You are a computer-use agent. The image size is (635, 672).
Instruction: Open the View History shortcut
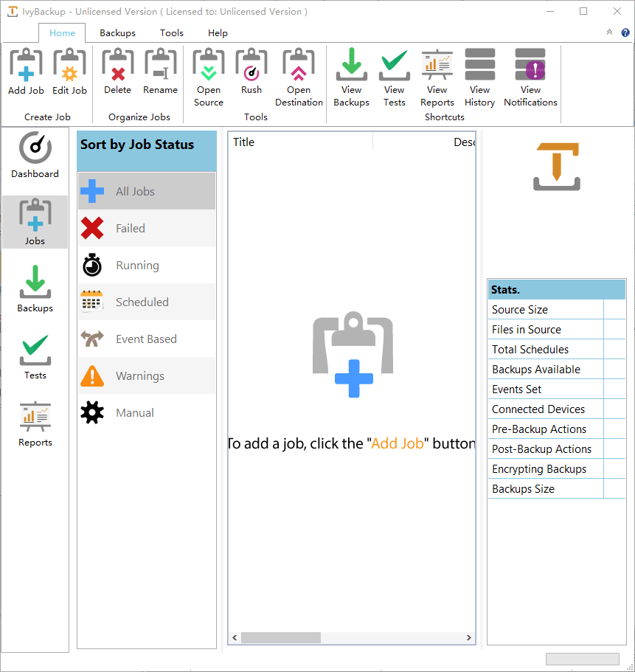tap(479, 77)
